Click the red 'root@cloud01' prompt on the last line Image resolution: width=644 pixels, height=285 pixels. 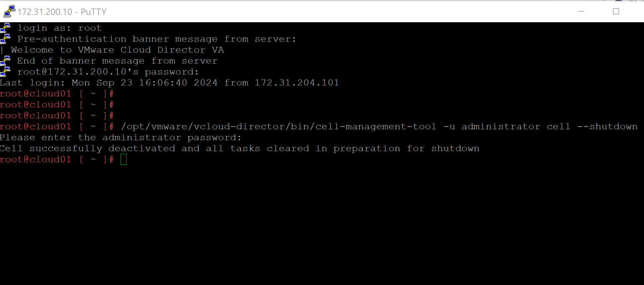coord(36,159)
